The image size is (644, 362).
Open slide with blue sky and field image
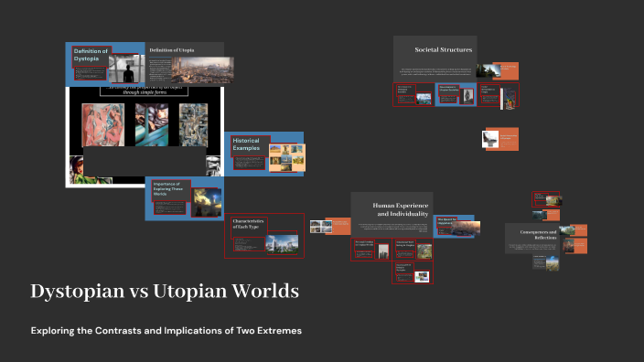[546, 262]
